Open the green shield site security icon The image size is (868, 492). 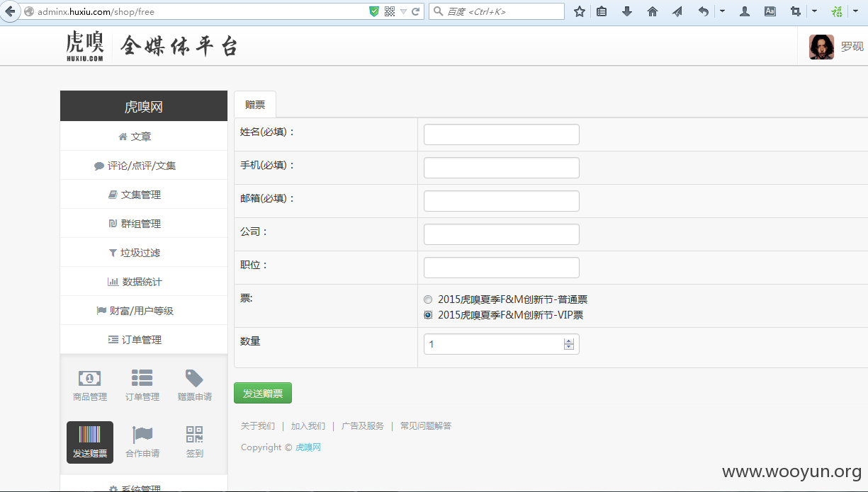pos(374,11)
